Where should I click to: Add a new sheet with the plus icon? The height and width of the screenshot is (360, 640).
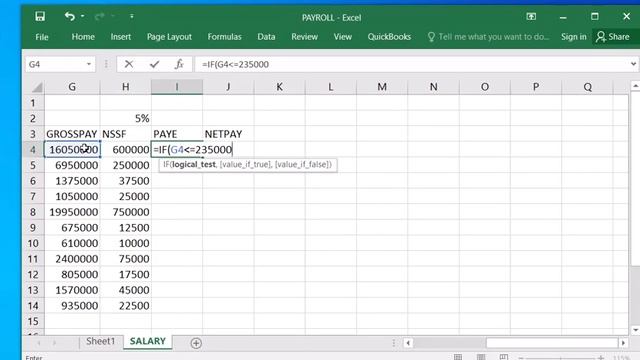(196, 343)
